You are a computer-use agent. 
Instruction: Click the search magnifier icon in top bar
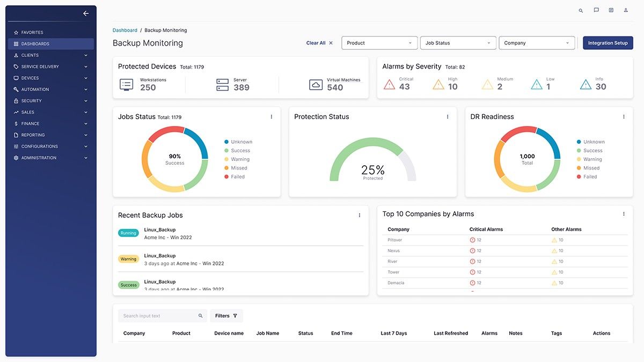pyautogui.click(x=580, y=10)
